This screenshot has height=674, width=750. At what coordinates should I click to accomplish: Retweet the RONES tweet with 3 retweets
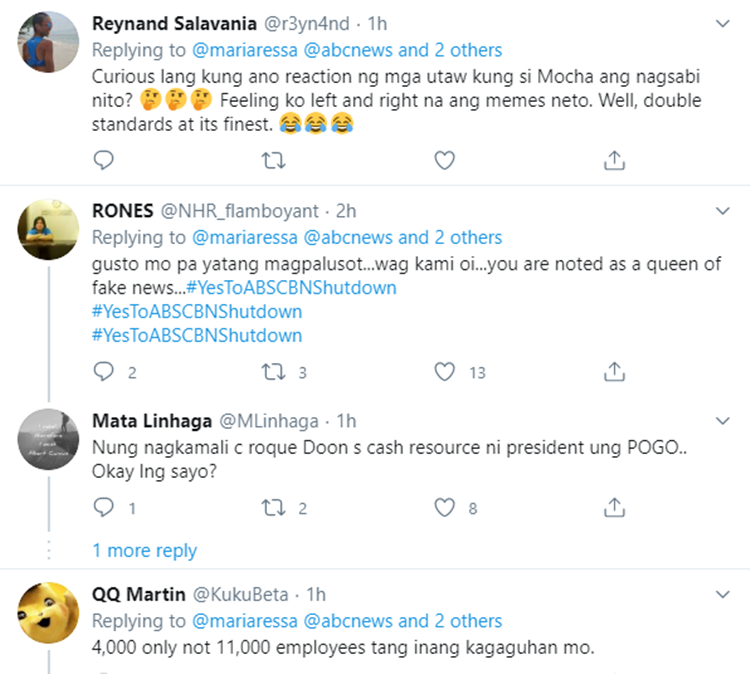click(274, 372)
